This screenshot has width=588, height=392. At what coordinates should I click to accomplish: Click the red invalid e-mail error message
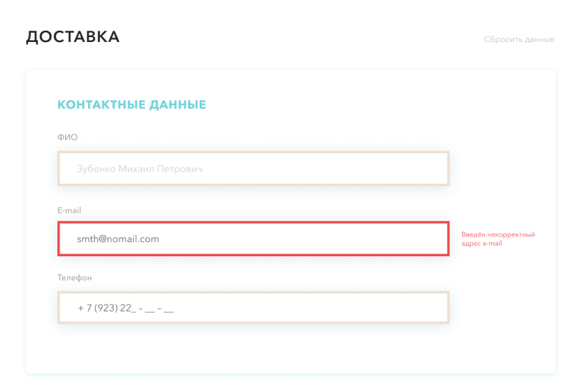coord(498,239)
